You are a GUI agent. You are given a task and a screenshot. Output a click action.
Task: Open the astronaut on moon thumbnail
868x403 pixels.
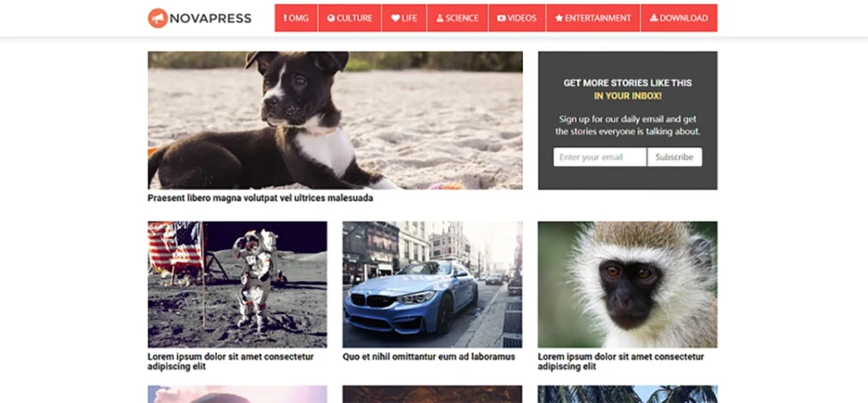tap(237, 284)
